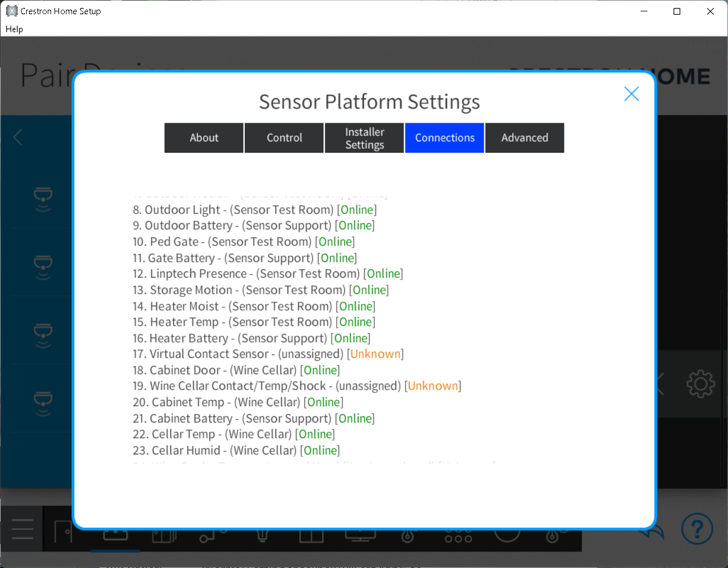Close the Sensor Platform Settings dialog
728x568 pixels.
[631, 94]
